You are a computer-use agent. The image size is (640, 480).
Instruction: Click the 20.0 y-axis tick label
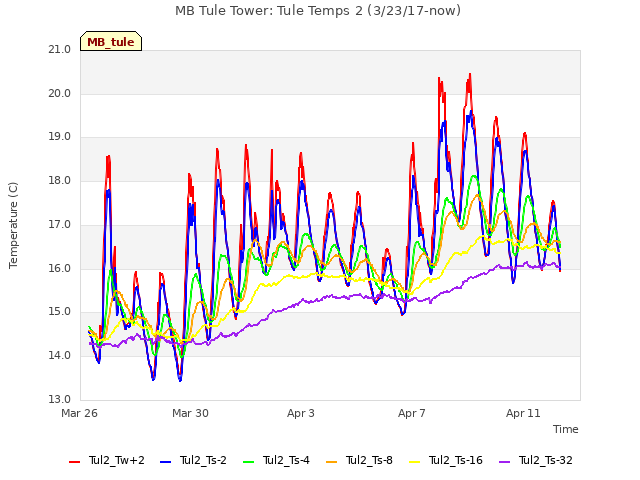pos(60,93)
